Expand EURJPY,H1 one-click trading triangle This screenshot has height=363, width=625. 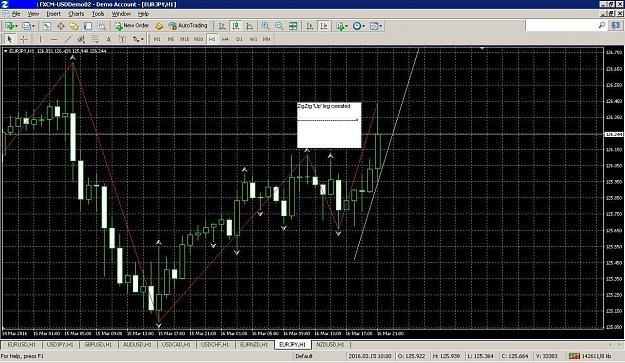click(x=6, y=51)
